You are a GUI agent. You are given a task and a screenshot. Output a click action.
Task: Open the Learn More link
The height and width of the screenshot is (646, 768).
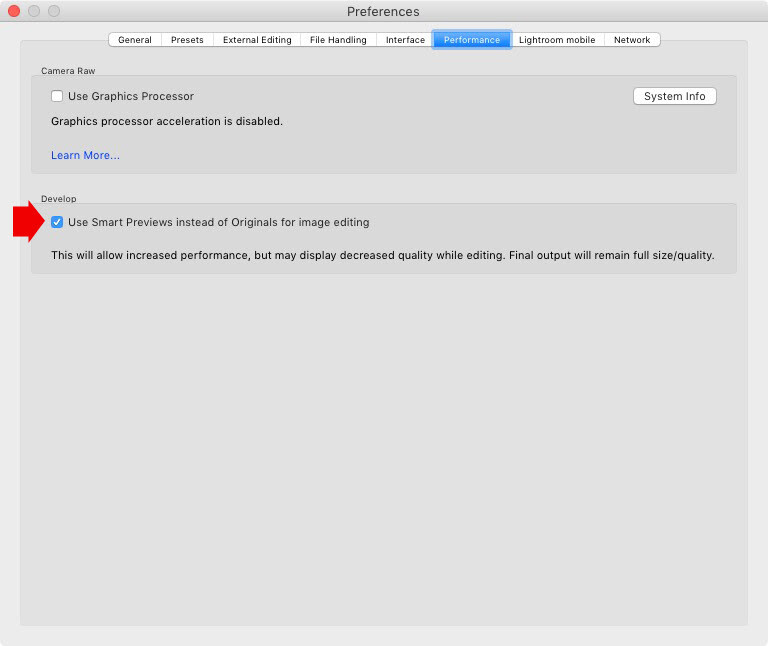click(x=85, y=155)
